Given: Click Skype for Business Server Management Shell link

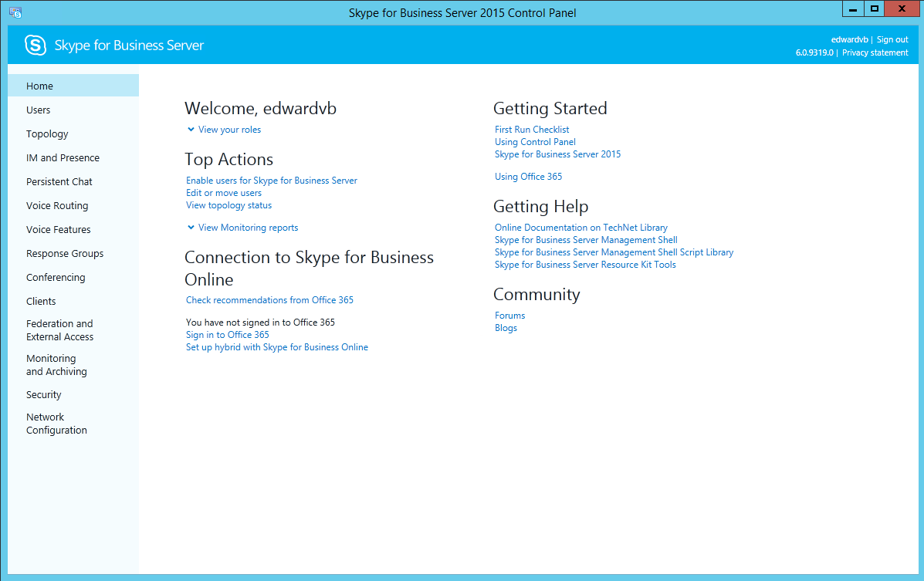Looking at the screenshot, I should pos(587,240).
